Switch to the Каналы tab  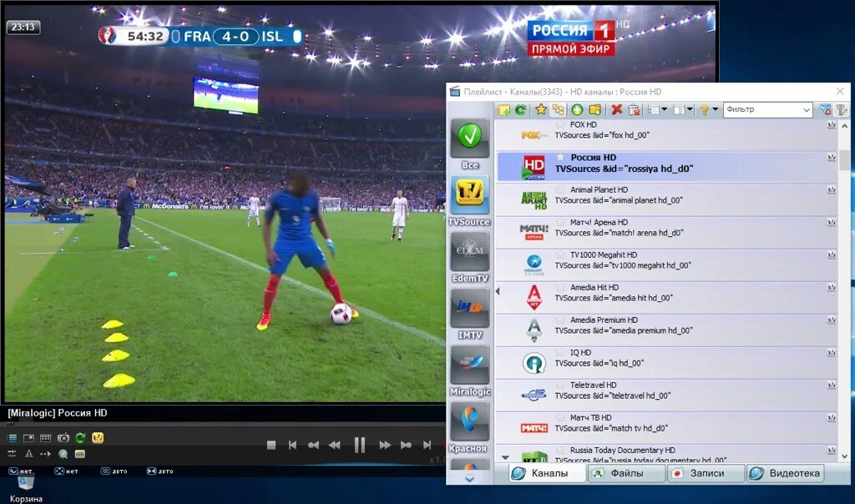[547, 473]
